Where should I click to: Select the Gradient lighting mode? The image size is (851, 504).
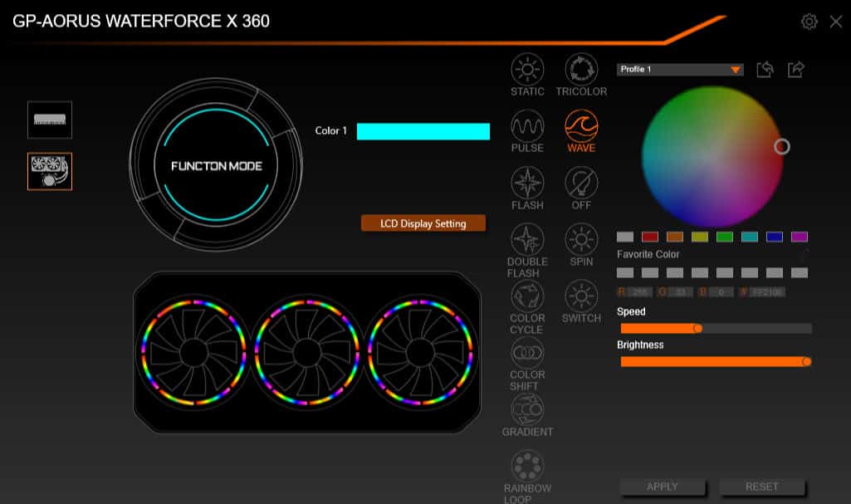(527, 415)
